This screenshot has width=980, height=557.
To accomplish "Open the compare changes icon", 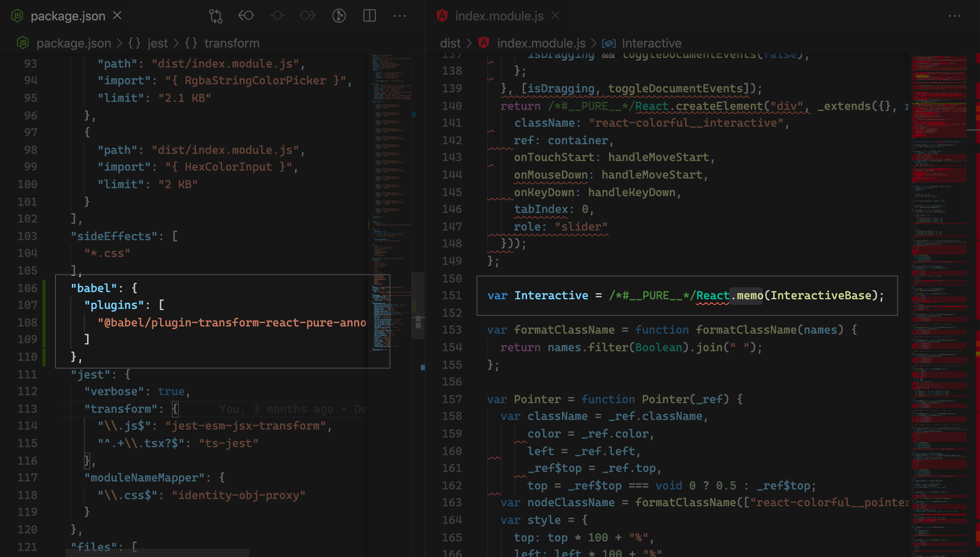I will [216, 16].
